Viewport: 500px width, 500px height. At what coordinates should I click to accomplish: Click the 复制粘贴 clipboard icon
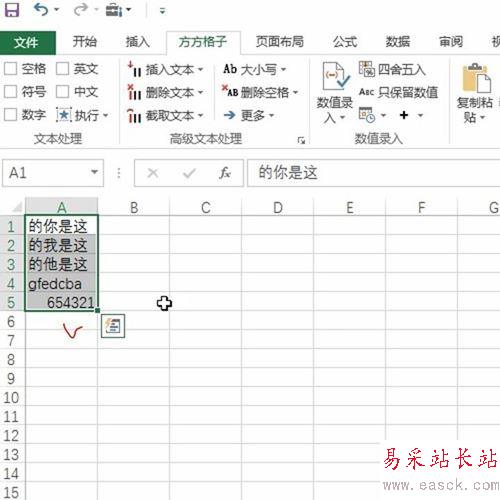point(476,78)
